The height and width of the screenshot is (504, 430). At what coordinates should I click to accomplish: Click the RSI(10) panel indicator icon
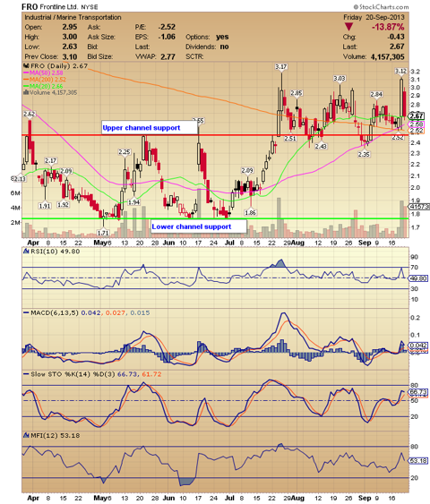tap(26, 252)
